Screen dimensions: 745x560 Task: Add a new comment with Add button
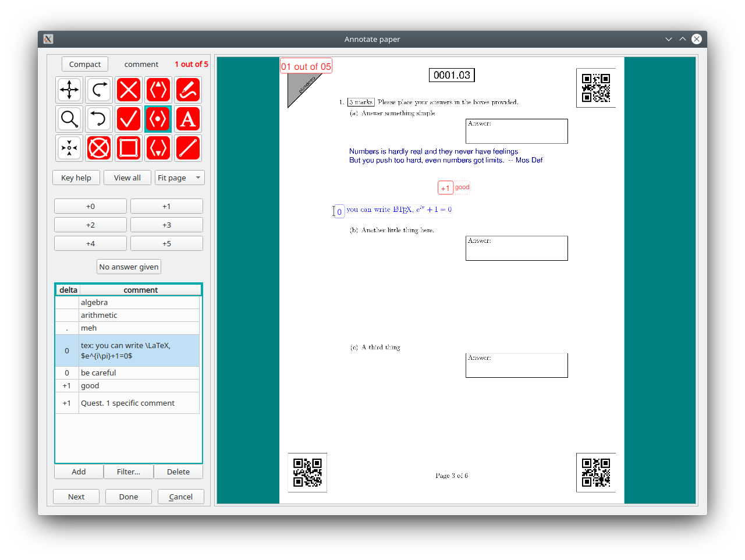[79, 472]
